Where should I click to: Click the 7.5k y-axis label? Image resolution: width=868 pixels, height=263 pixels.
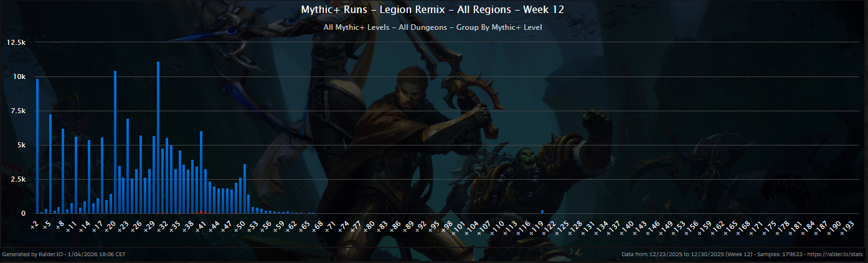pyautogui.click(x=17, y=111)
